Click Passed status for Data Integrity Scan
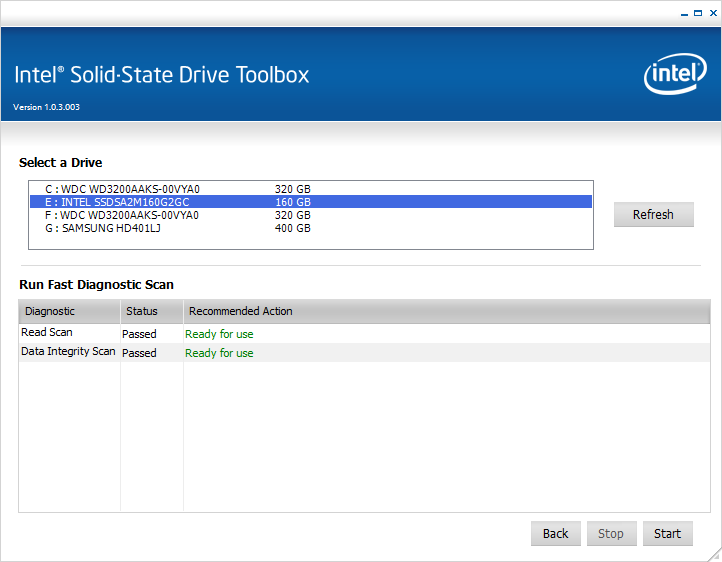Screen dimensions: 722x562 pos(139,353)
